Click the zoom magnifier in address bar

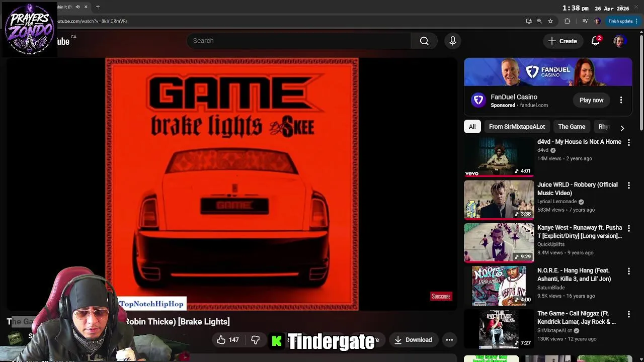(x=539, y=21)
